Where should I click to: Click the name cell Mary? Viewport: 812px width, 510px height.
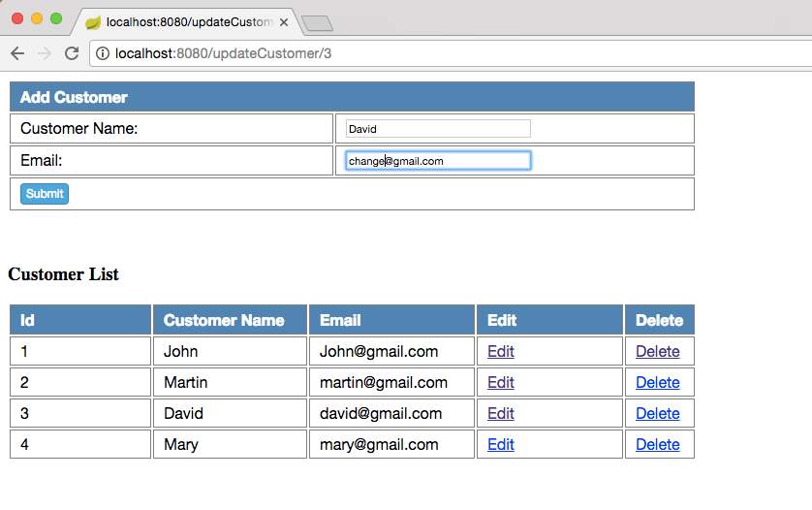click(x=230, y=445)
